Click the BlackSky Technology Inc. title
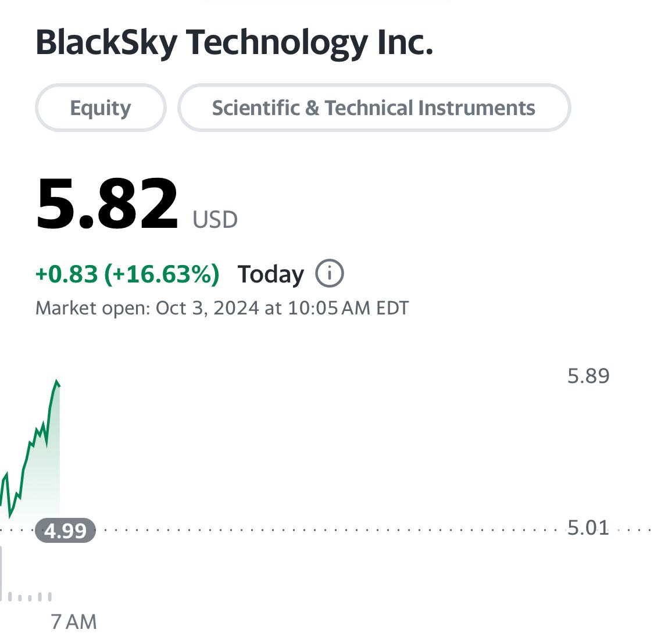654x644 pixels. tap(234, 43)
